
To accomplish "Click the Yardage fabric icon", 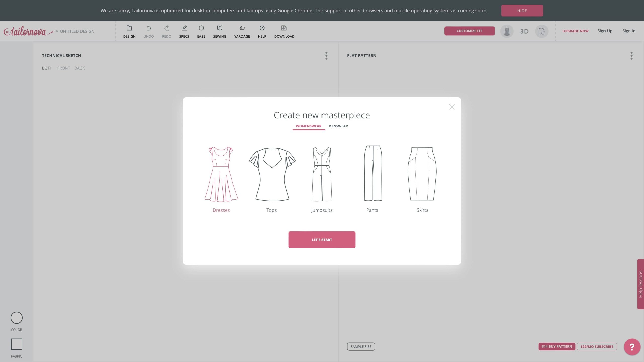I will pos(242,28).
